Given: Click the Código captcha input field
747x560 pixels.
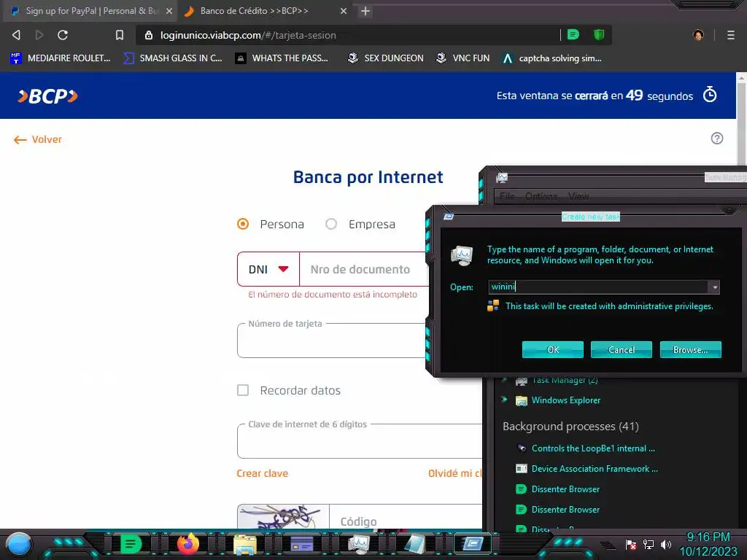Looking at the screenshot, I should 406,517.
